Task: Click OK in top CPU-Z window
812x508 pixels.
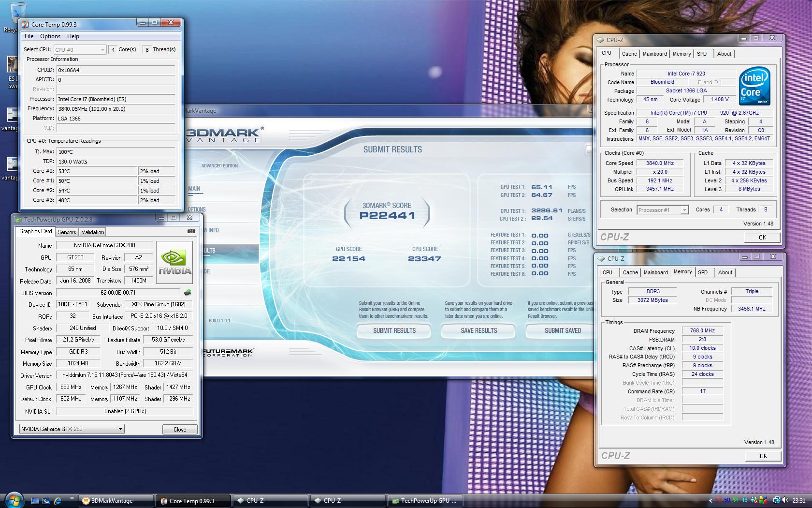Action: tap(762, 237)
